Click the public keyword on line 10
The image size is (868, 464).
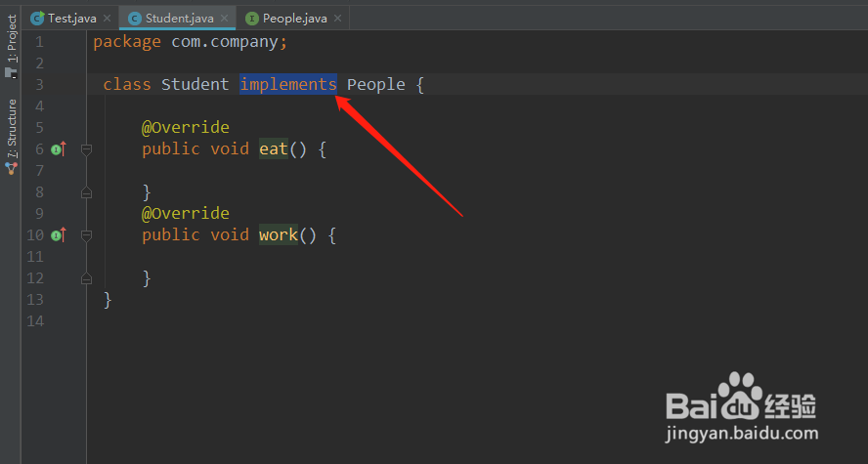click(x=170, y=235)
